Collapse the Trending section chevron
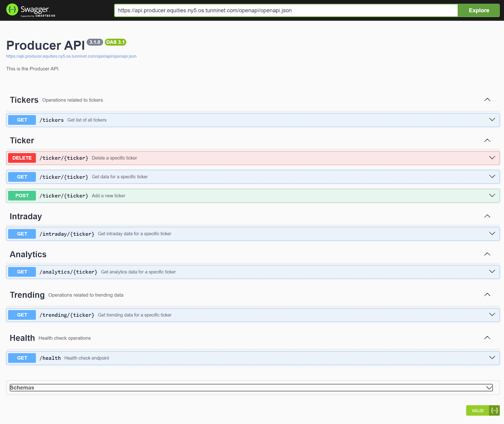 click(487, 294)
